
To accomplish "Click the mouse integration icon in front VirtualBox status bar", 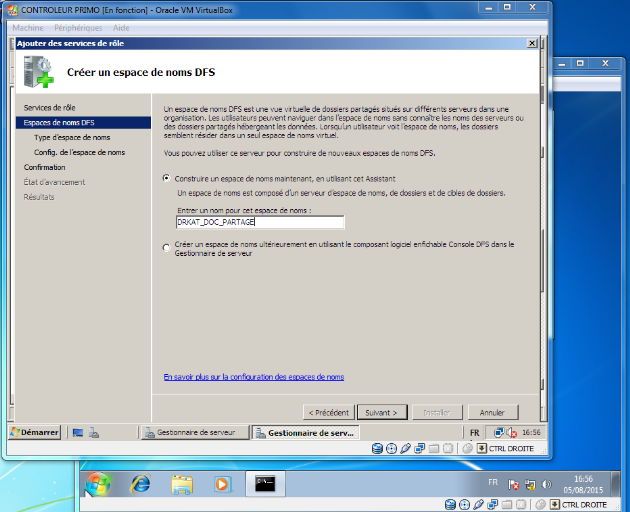I will [467, 449].
